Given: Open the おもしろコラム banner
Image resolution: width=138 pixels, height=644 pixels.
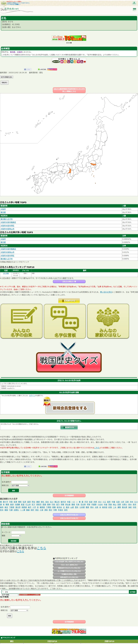Looking at the screenshot, I should click(x=69, y=61).
